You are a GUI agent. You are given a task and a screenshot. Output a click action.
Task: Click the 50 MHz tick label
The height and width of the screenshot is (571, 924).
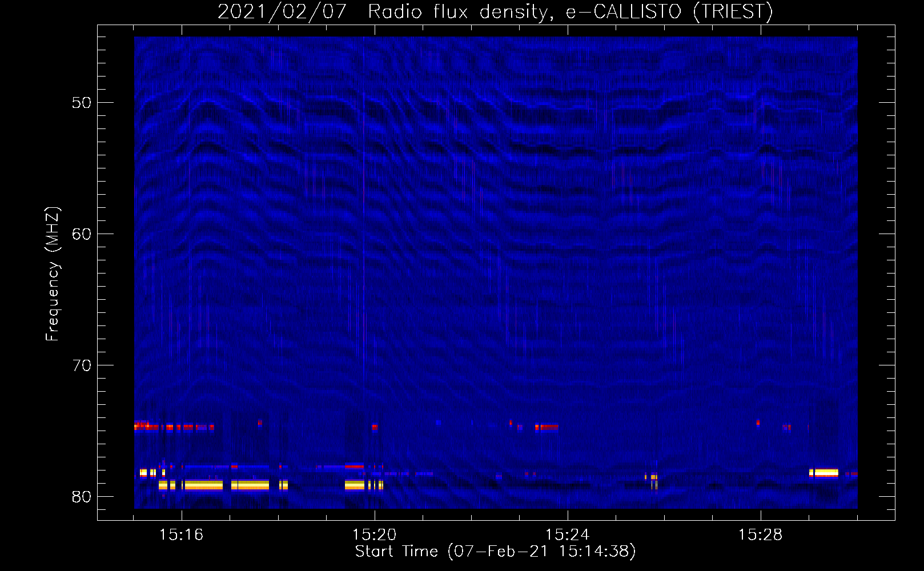pos(82,103)
